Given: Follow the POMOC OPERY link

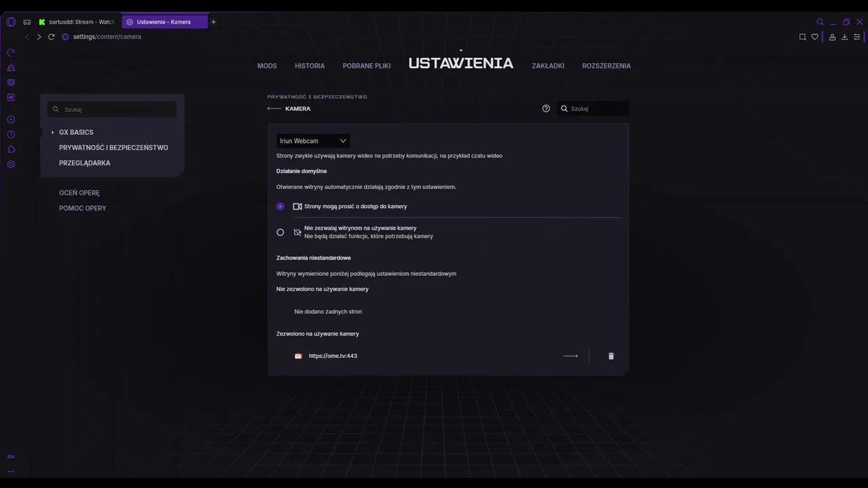Looking at the screenshot, I should pyautogui.click(x=83, y=208).
